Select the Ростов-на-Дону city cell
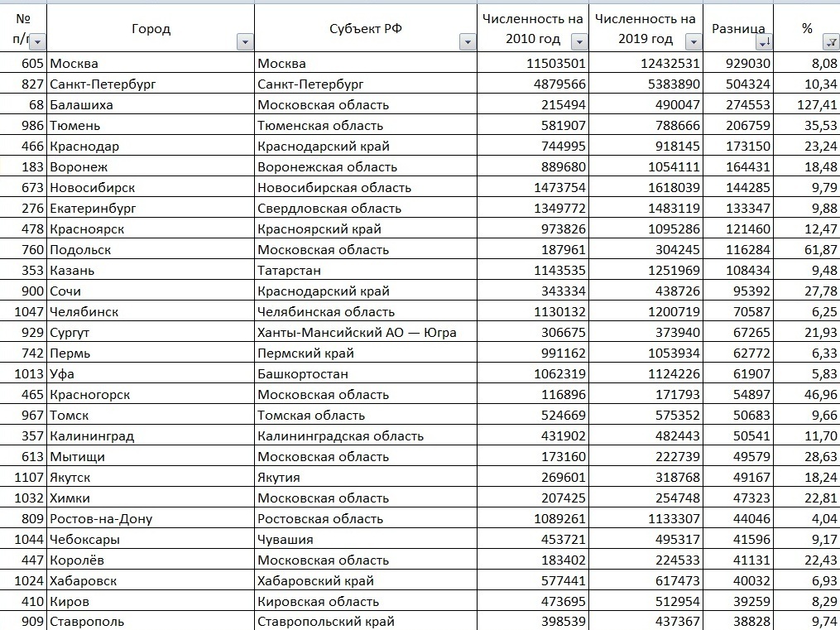Image resolution: width=840 pixels, height=630 pixels. (x=150, y=519)
